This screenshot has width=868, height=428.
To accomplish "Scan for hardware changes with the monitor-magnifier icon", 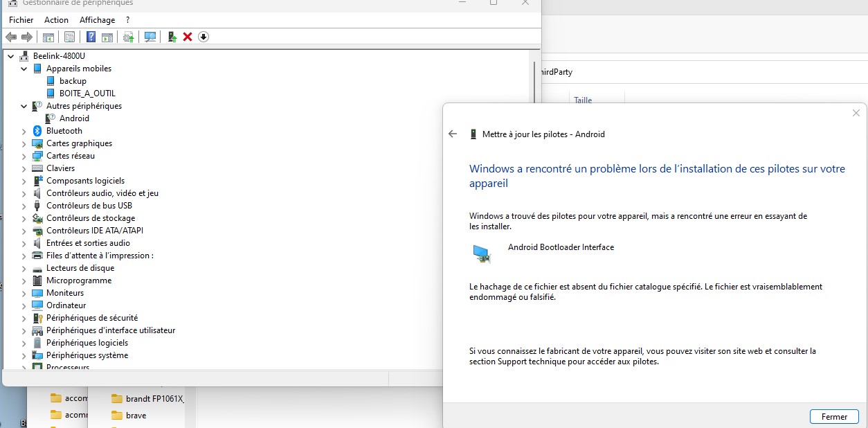I will pyautogui.click(x=150, y=37).
